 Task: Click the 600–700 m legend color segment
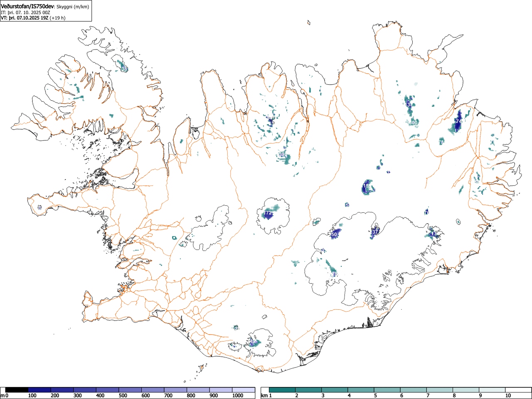[x=153, y=390]
